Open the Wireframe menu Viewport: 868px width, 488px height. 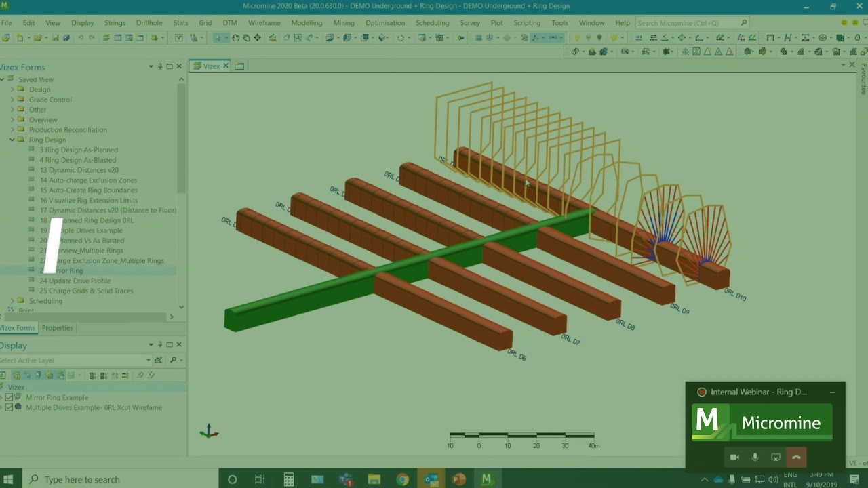(264, 23)
